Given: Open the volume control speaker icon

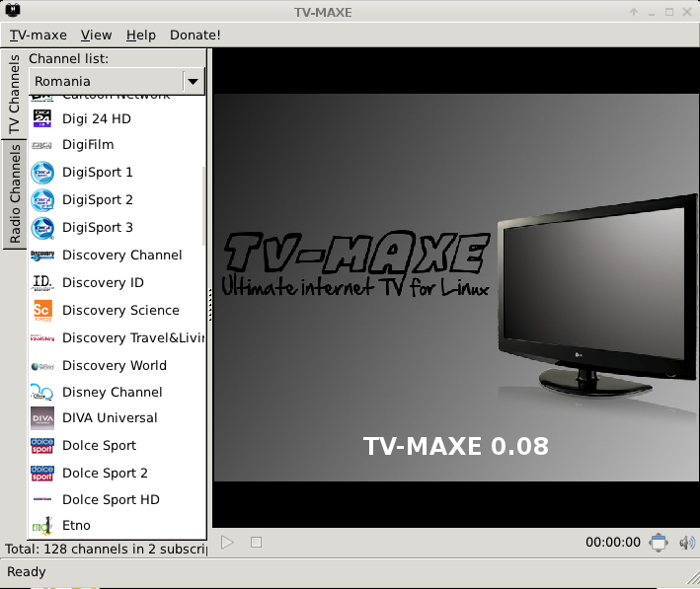Looking at the screenshot, I should [687, 543].
